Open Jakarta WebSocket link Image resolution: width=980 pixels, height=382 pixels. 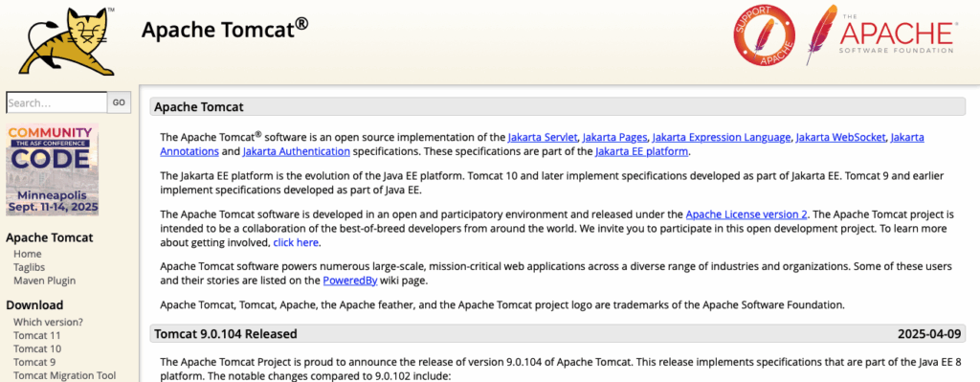pos(840,137)
